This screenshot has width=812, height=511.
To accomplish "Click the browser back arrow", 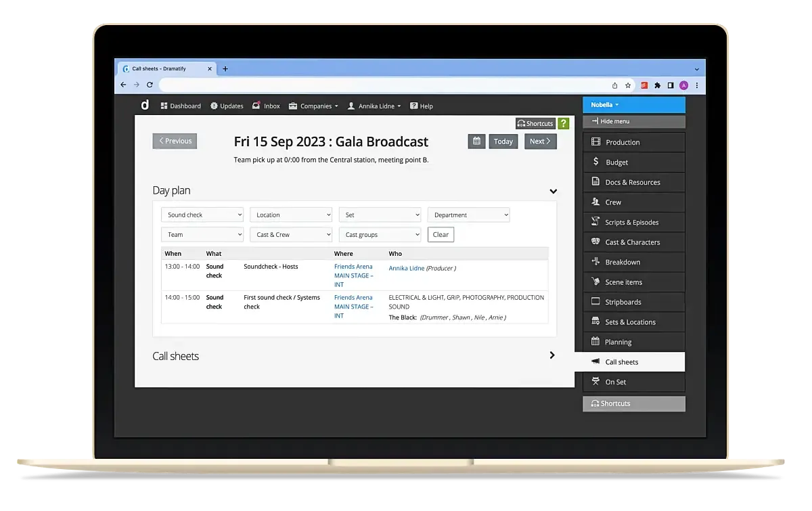I will (x=123, y=85).
